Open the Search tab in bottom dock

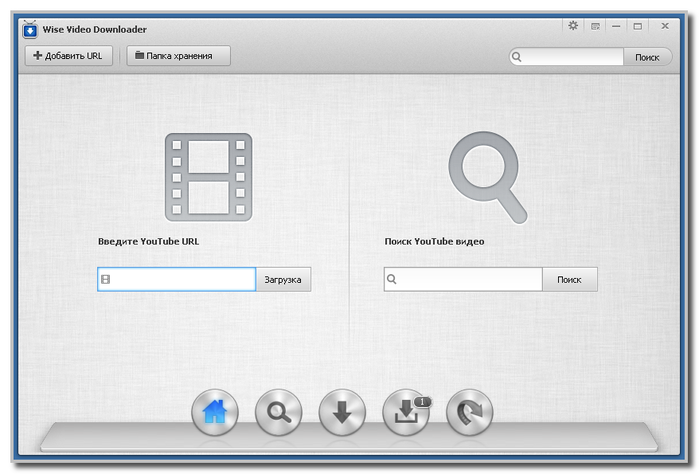[279, 412]
